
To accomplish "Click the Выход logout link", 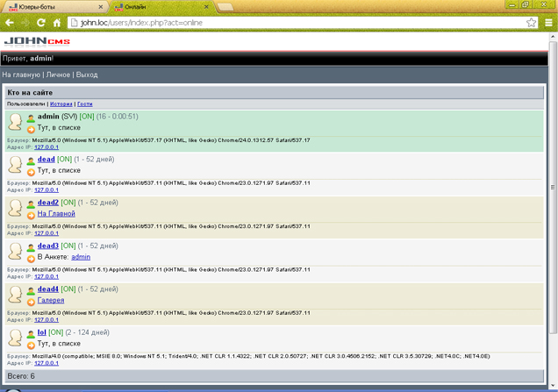I will click(87, 75).
